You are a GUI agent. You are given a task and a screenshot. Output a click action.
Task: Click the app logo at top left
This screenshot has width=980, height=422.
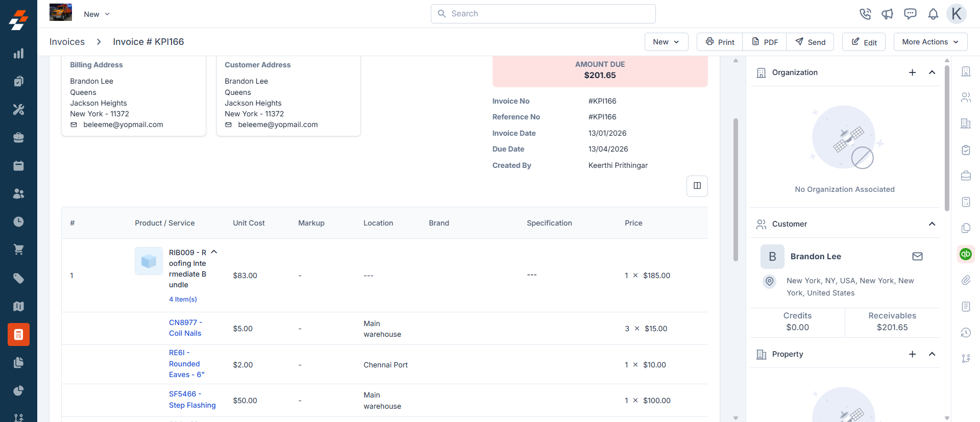18,20
